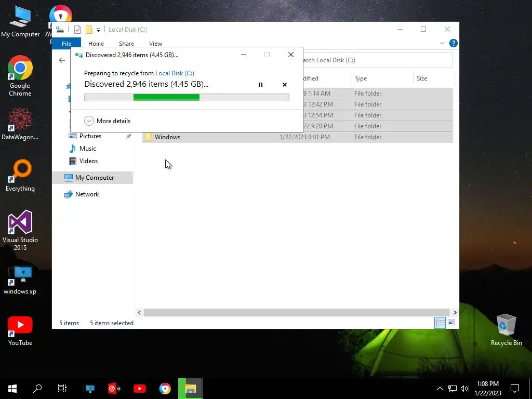Viewport: 532px width, 399px height.
Task: Click the 1:14 AM File folder row
Action: (378, 94)
